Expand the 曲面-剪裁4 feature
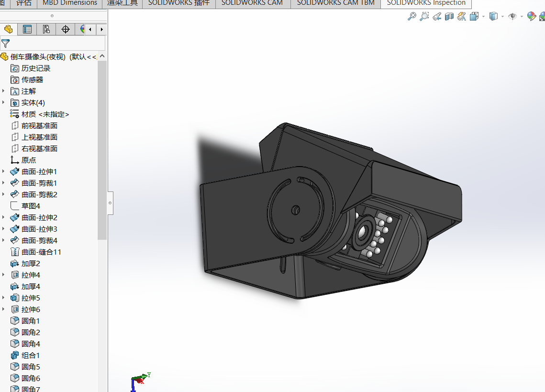Screen dimensions: 545x392 coord(3,240)
